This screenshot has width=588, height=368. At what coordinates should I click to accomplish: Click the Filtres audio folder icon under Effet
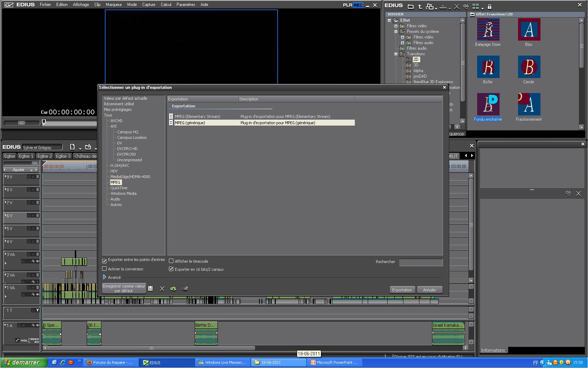point(402,49)
